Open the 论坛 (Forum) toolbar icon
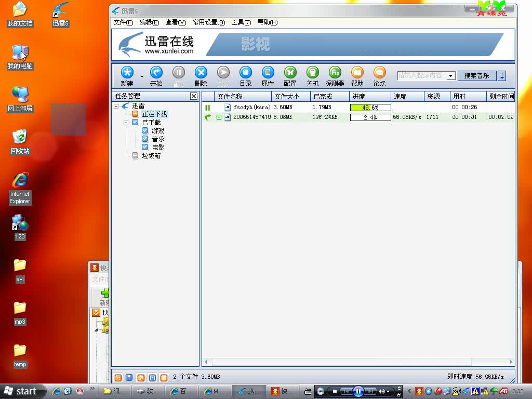The image size is (532, 399). click(x=379, y=76)
